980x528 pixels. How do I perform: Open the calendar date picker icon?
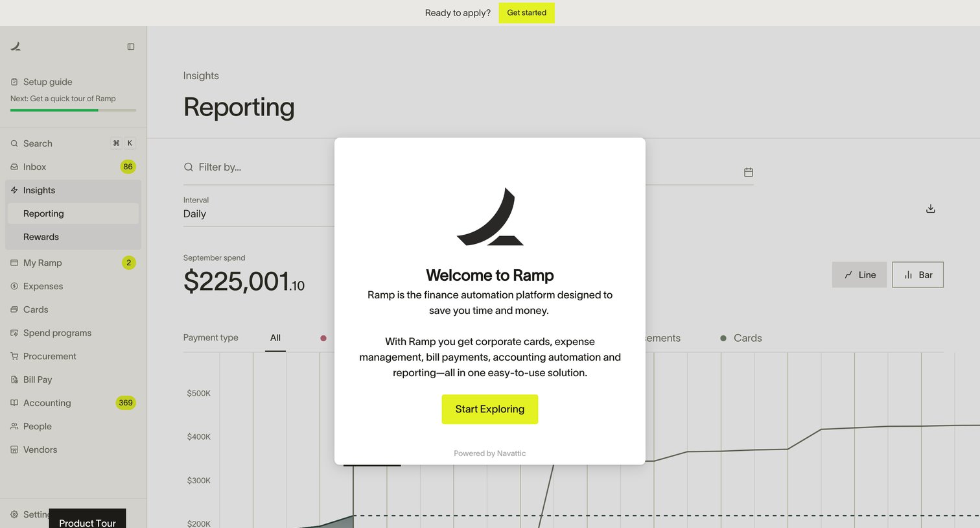point(749,172)
